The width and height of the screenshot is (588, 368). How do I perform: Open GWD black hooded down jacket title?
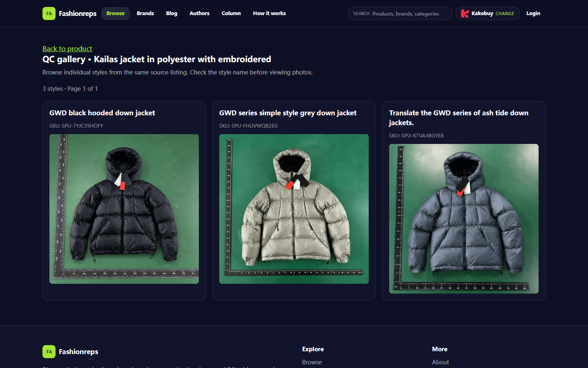pyautogui.click(x=102, y=113)
